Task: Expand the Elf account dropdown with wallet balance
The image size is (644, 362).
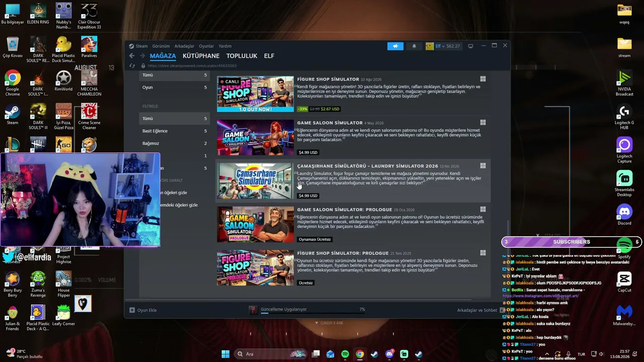Action: click(443, 46)
